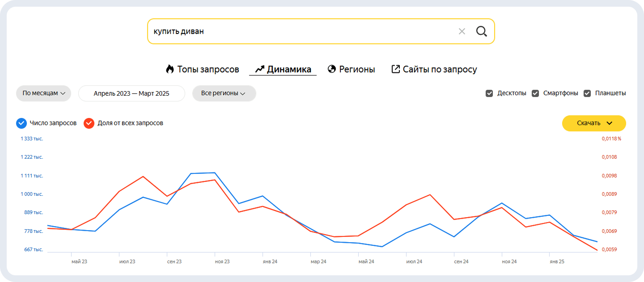Click the ноя 24 axis label

(509, 261)
